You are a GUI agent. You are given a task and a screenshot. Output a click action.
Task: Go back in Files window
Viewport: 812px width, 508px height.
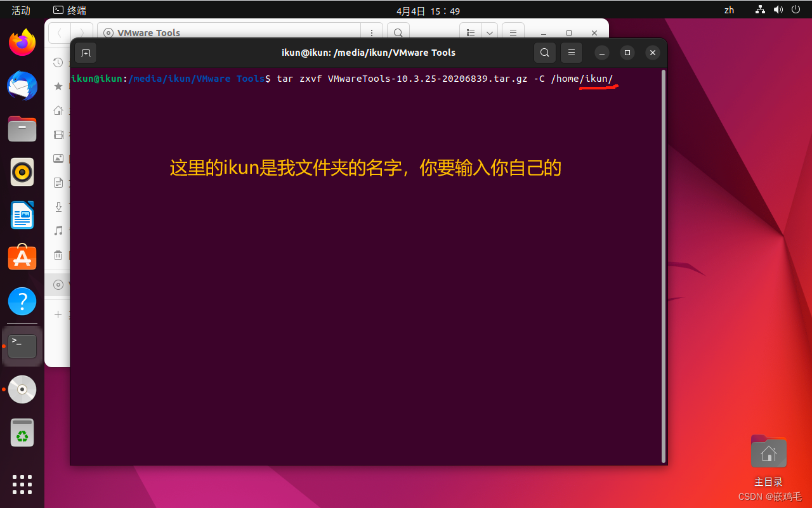59,32
